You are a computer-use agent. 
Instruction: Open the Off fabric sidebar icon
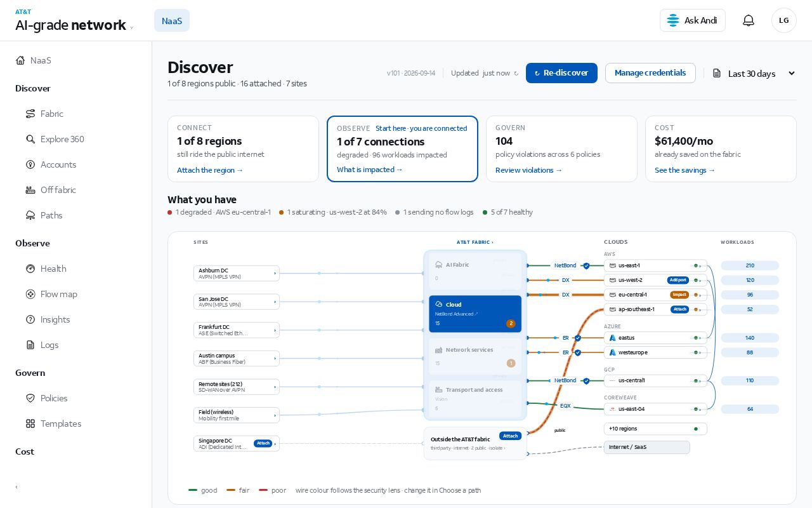[x=30, y=190]
